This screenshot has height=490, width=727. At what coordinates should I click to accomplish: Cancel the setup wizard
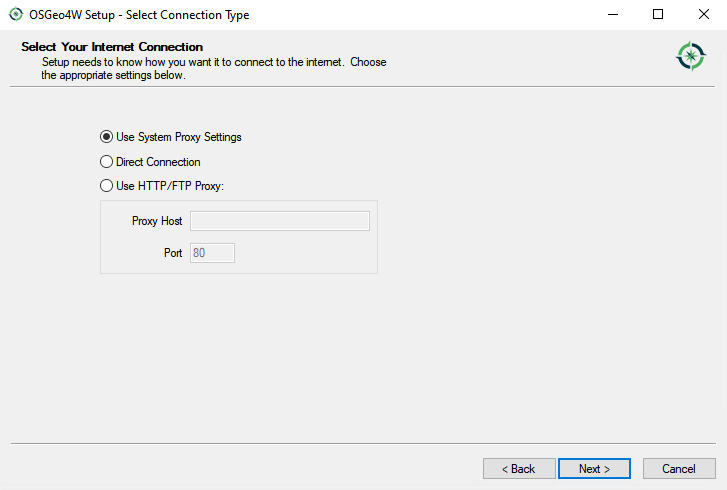pyautogui.click(x=679, y=469)
